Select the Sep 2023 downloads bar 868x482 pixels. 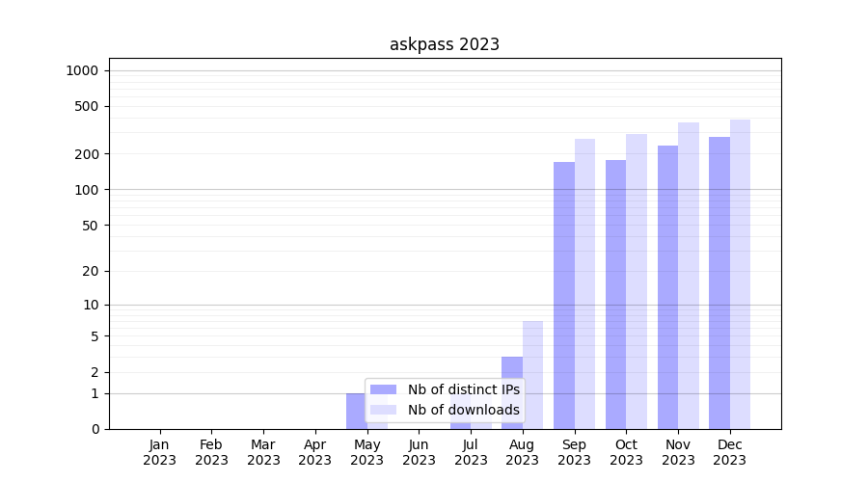pos(584,283)
